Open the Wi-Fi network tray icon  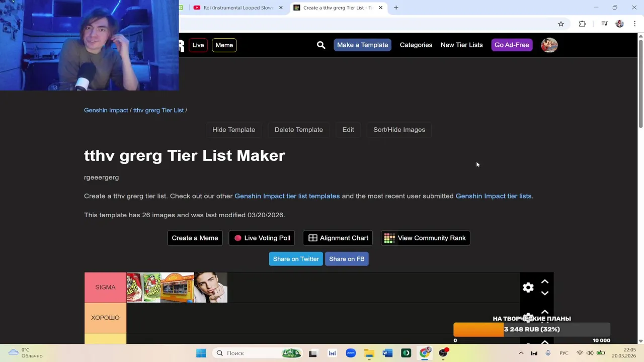580,353
